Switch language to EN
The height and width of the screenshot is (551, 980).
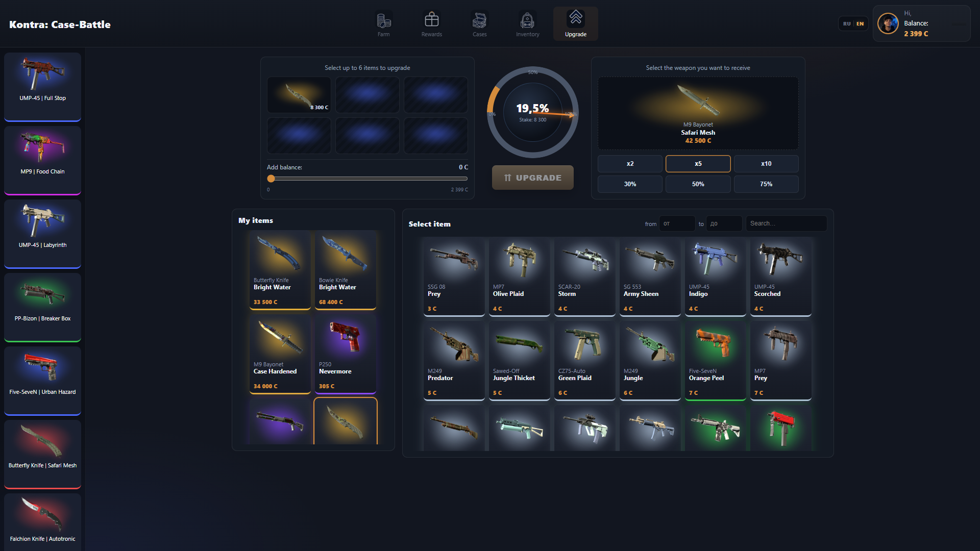(x=860, y=24)
